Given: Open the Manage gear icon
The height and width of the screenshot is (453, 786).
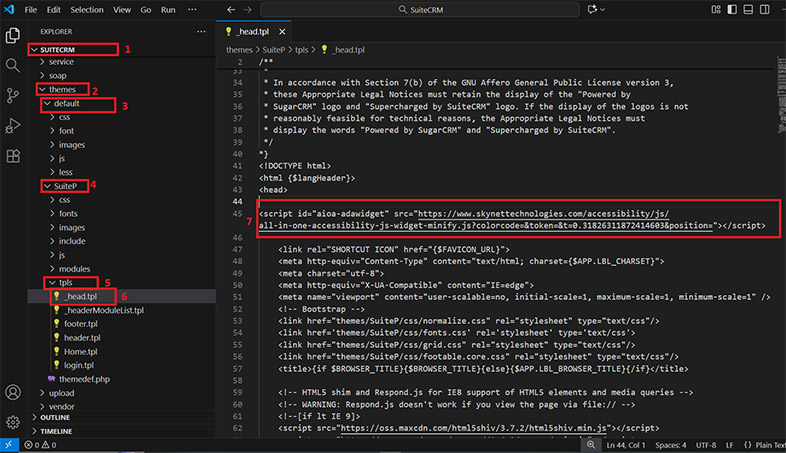Looking at the screenshot, I should click(13, 422).
